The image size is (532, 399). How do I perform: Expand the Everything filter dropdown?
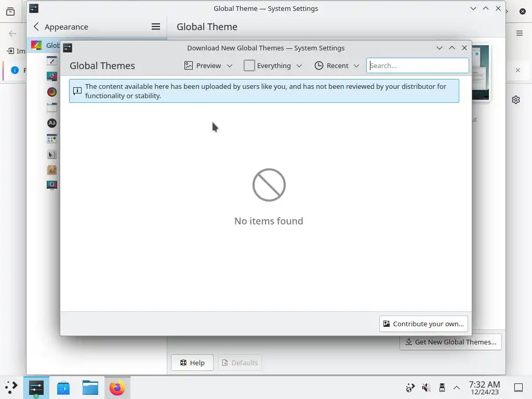tap(273, 65)
